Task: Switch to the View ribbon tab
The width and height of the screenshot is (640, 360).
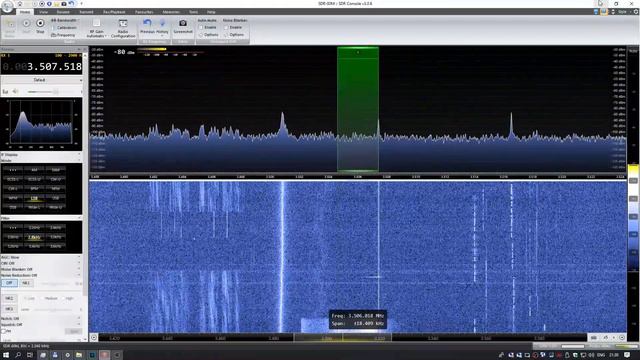Action: 43,12
